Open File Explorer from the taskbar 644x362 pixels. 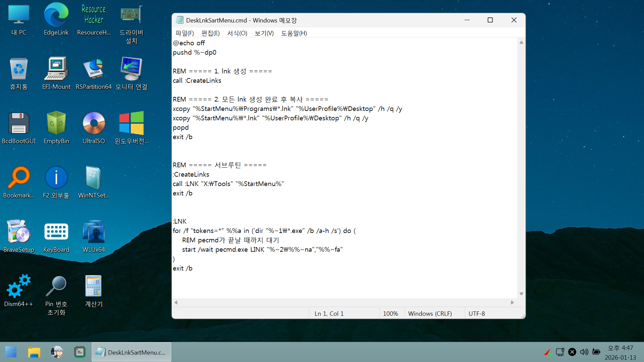pos(34,352)
